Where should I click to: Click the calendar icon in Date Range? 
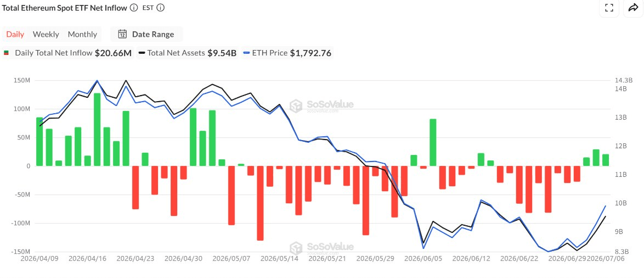[x=122, y=34]
